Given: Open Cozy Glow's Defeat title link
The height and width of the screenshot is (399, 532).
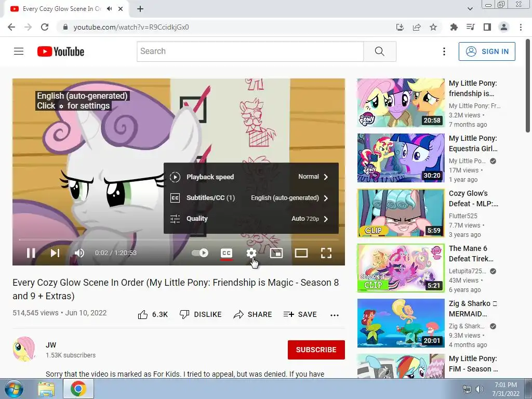Looking at the screenshot, I should 473,198.
